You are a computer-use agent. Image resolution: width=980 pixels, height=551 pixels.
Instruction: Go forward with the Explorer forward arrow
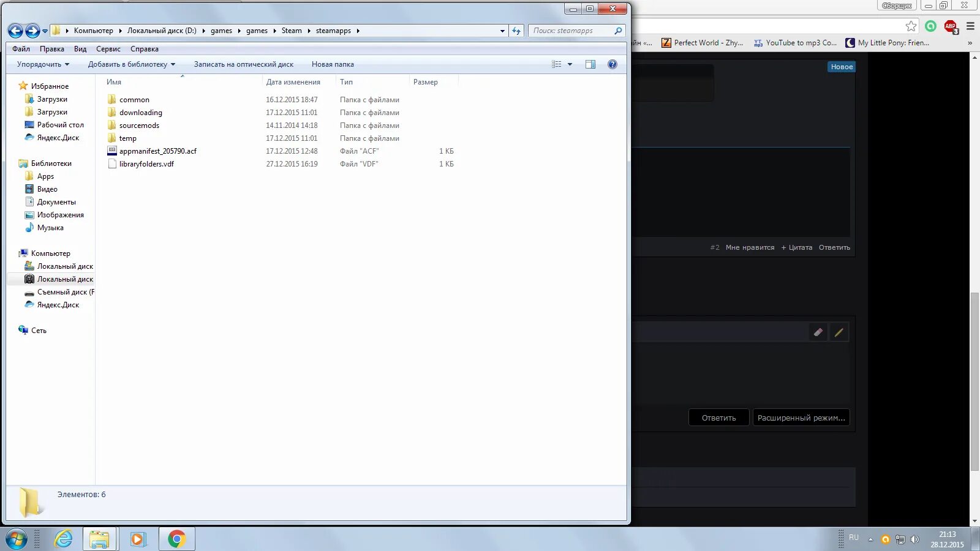(x=32, y=31)
